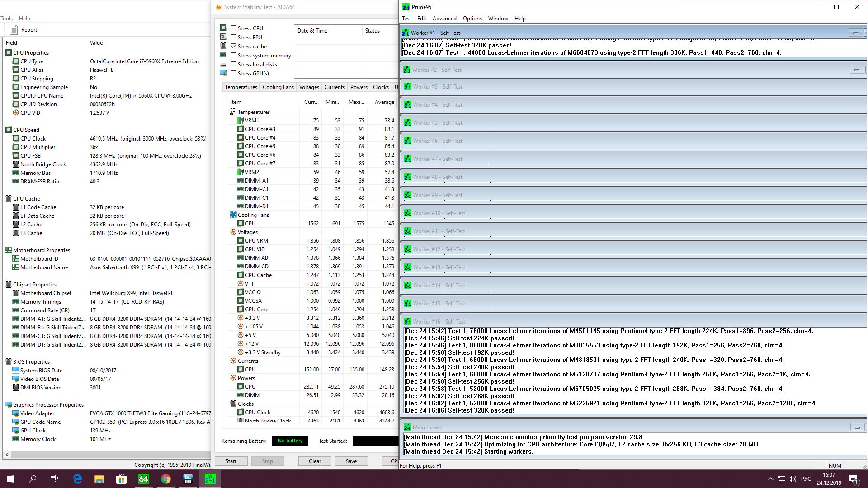The image size is (868, 488).
Task: Click the volume speaker tray icon
Action: click(x=793, y=479)
